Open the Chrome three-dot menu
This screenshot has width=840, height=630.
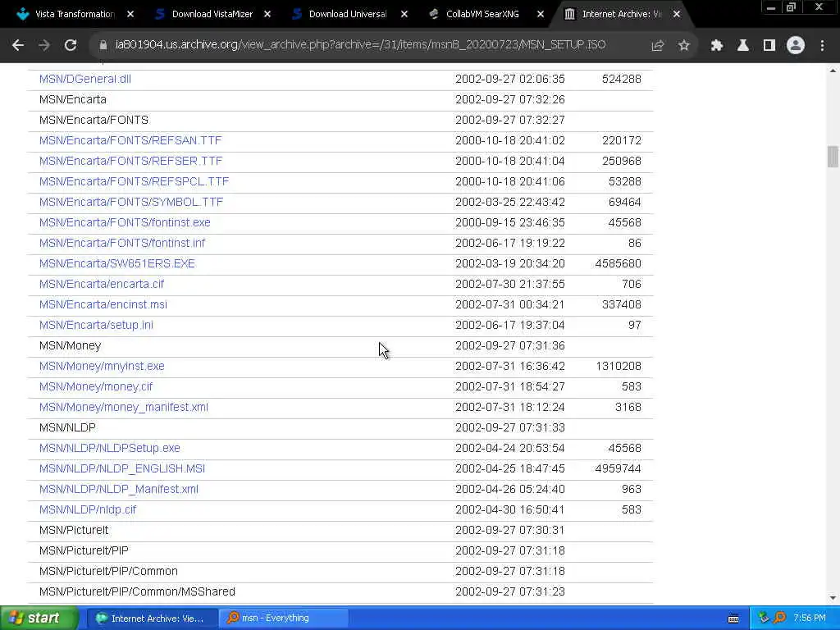[x=822, y=46]
